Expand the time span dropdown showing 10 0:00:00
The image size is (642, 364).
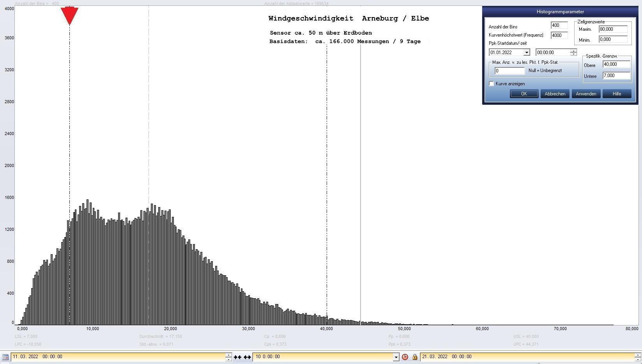pyautogui.click(x=396, y=357)
